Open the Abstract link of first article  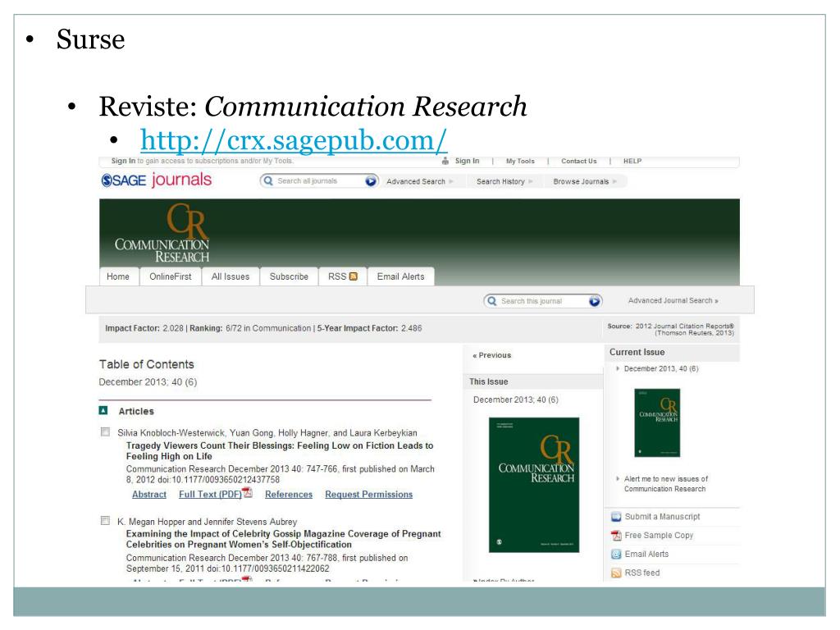tap(149, 494)
